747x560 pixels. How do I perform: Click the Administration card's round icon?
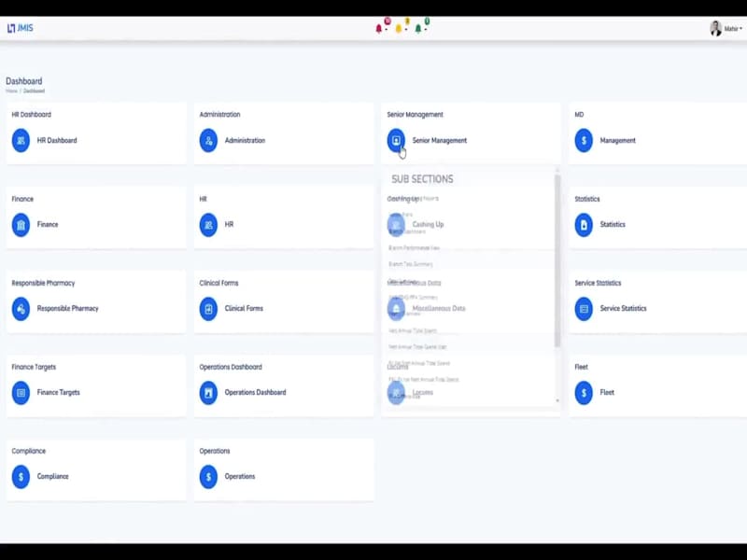coord(208,141)
